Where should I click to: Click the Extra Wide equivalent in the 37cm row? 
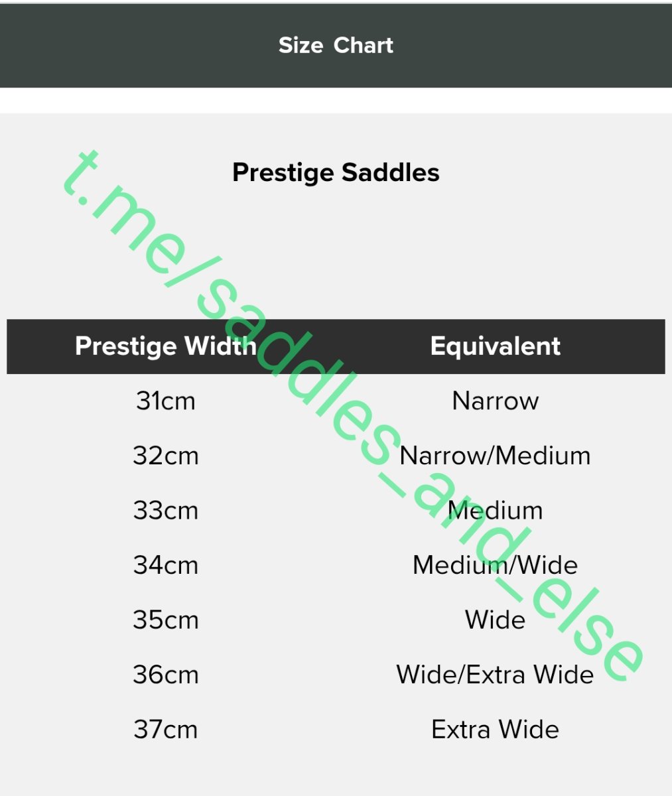[x=495, y=729]
